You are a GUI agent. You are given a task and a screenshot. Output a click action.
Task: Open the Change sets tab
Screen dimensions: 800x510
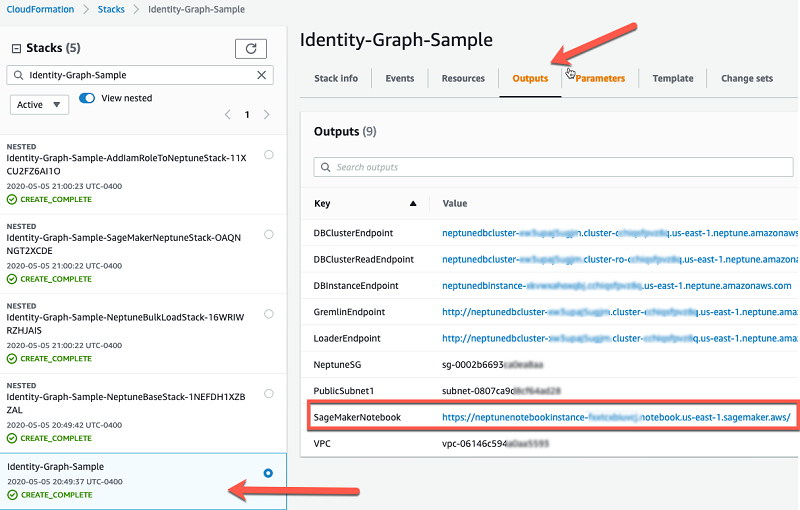point(746,79)
